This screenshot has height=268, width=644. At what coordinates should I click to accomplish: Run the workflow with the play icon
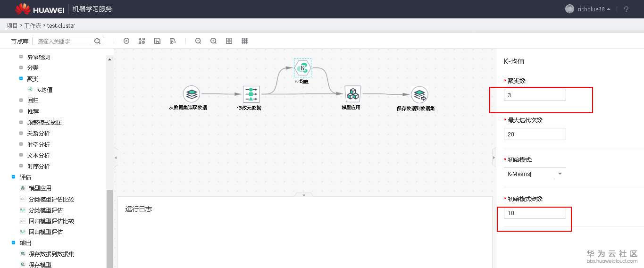coord(126,41)
